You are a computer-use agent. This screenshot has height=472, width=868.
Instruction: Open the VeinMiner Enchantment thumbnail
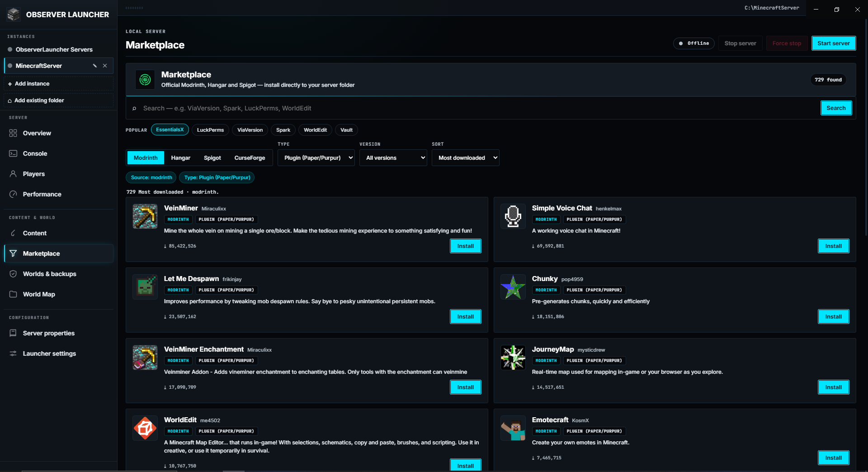point(145,358)
